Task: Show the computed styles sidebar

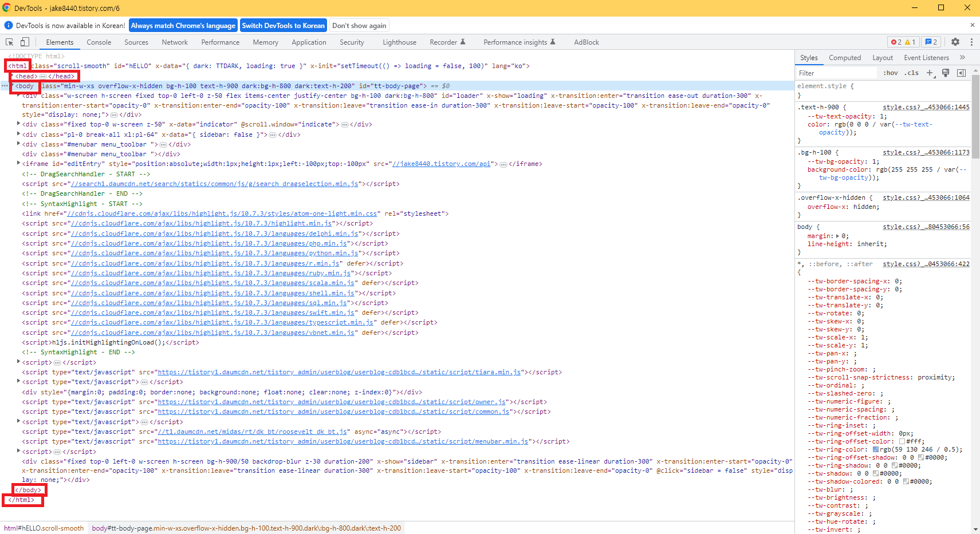Action: (961, 73)
